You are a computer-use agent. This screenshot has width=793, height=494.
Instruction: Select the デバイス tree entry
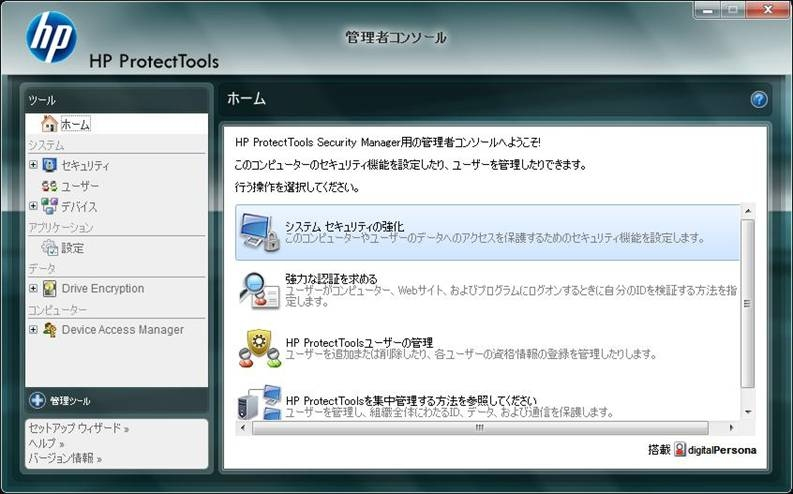click(79, 207)
